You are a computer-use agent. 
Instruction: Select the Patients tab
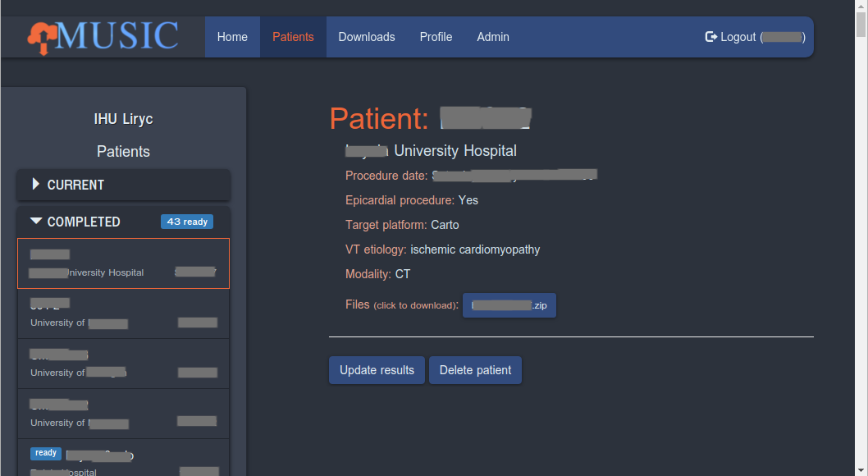293,37
